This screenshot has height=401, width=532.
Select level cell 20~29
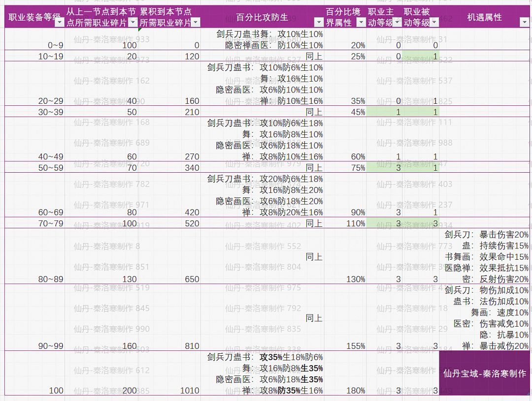(34, 84)
